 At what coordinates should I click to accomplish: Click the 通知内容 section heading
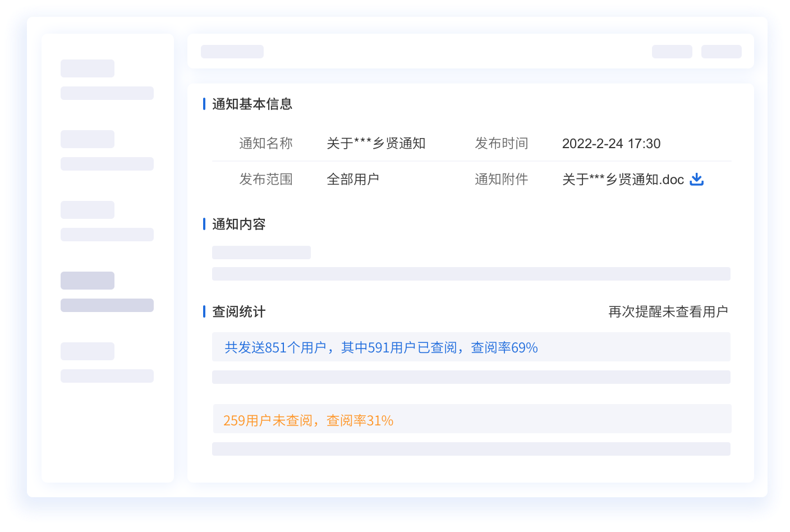[x=238, y=224]
